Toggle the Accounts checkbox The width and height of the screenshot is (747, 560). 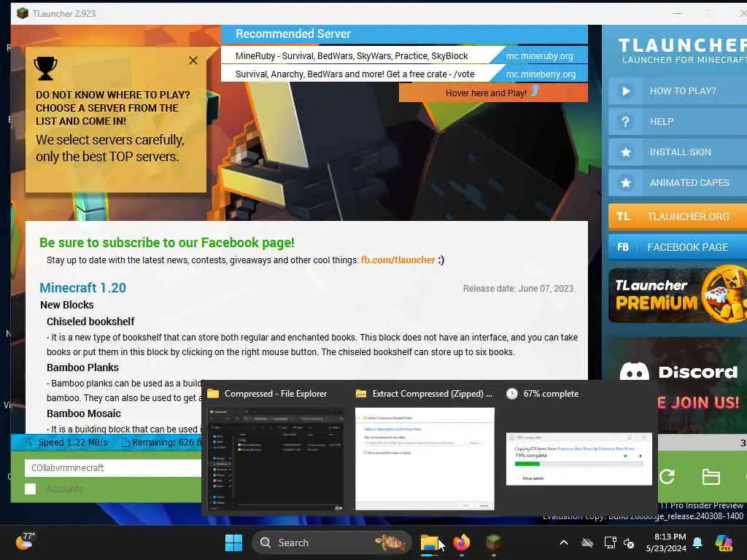(x=31, y=489)
